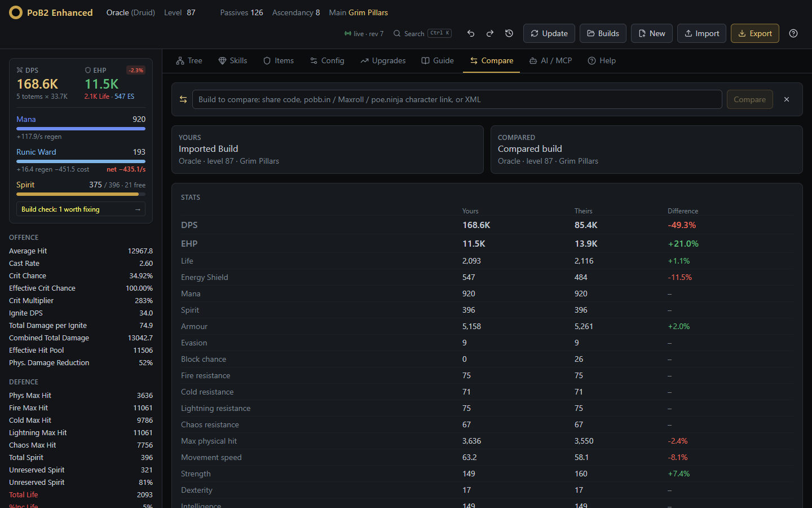This screenshot has height=508, width=812.
Task: Click the swap arrows icon beside compare input
Action: [x=183, y=99]
